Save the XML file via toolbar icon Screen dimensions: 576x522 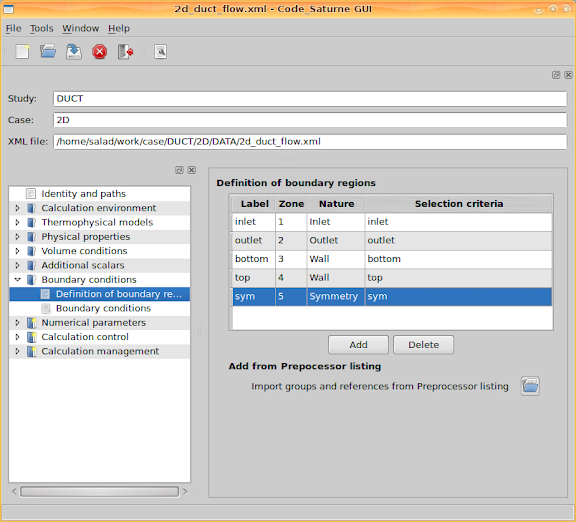[73, 51]
